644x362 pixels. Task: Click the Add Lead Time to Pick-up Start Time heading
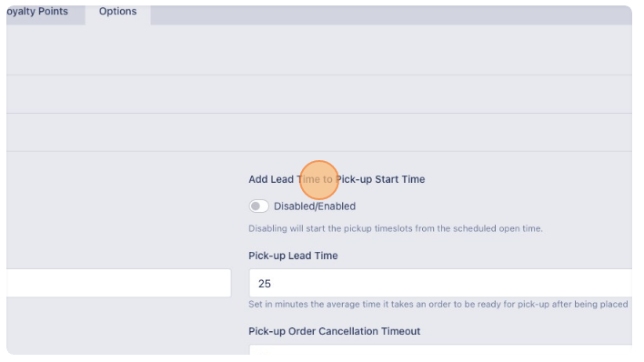click(x=337, y=179)
